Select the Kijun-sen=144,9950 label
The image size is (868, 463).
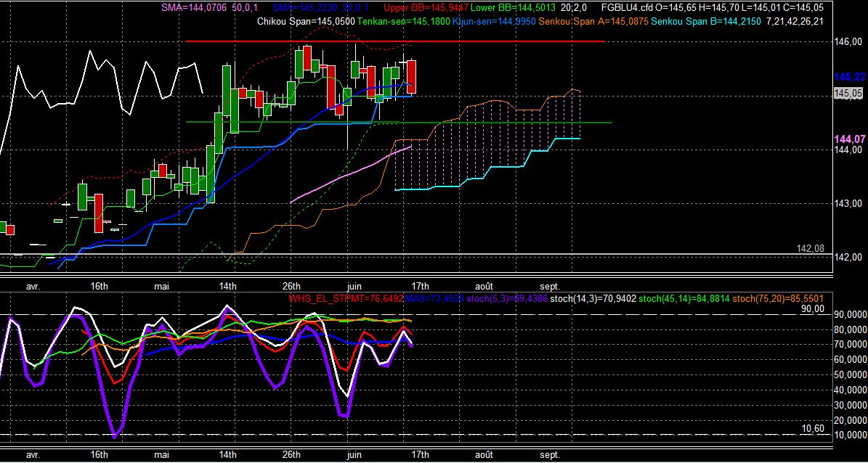click(492, 22)
